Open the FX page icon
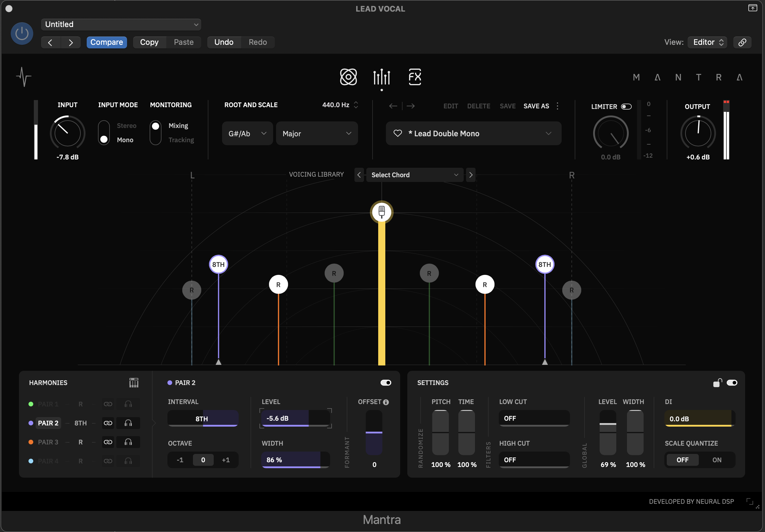The height and width of the screenshot is (532, 765). pos(415,77)
